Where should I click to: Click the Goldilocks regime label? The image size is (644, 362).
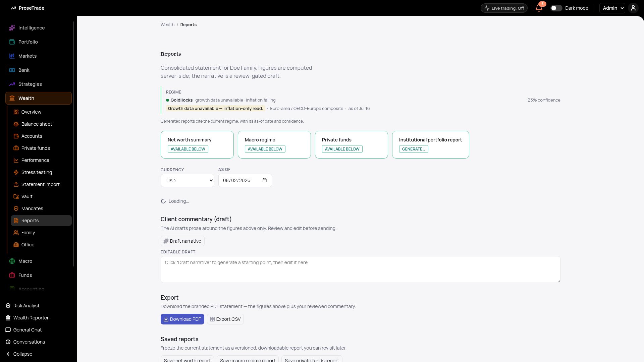coord(181,100)
